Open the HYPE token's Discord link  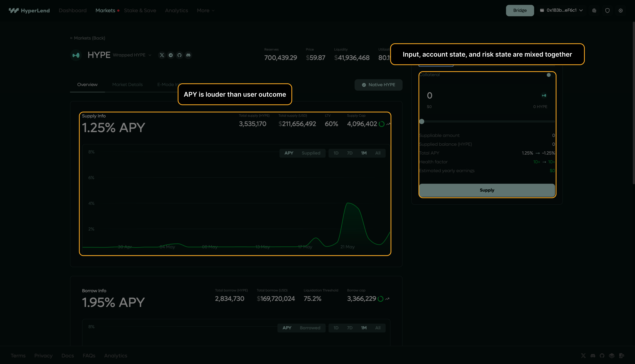[x=188, y=55]
